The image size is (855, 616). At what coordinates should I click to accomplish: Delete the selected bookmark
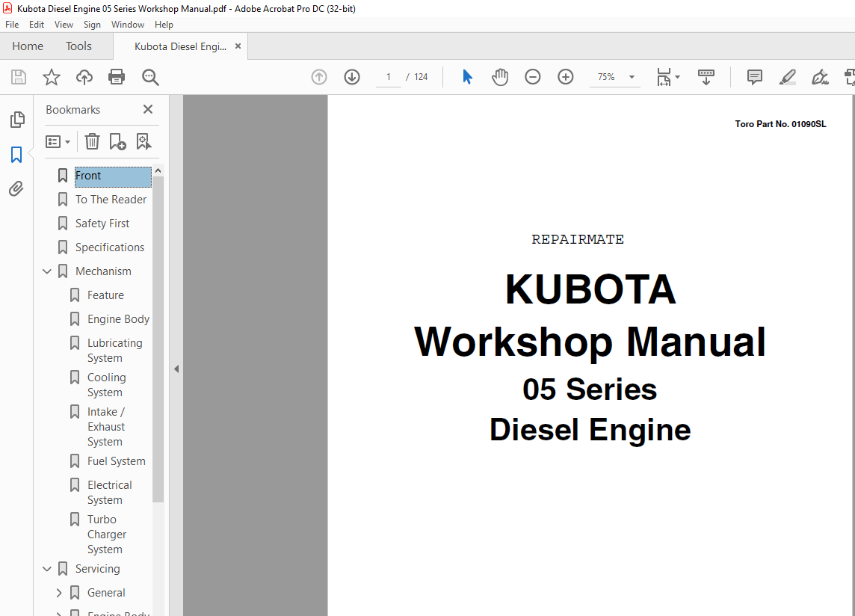(x=92, y=142)
